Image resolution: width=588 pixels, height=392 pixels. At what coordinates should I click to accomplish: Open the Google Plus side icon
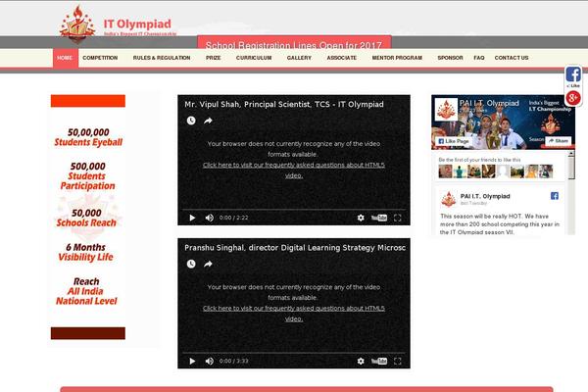(x=573, y=98)
